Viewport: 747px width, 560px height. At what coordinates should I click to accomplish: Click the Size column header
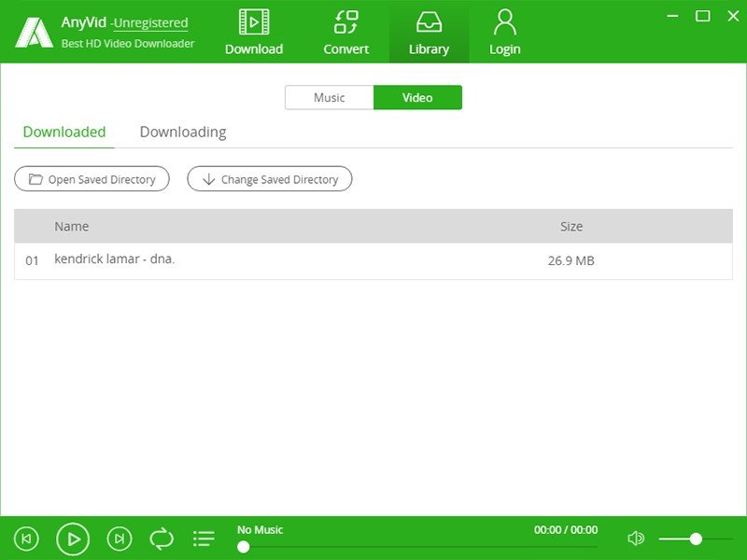click(x=571, y=226)
